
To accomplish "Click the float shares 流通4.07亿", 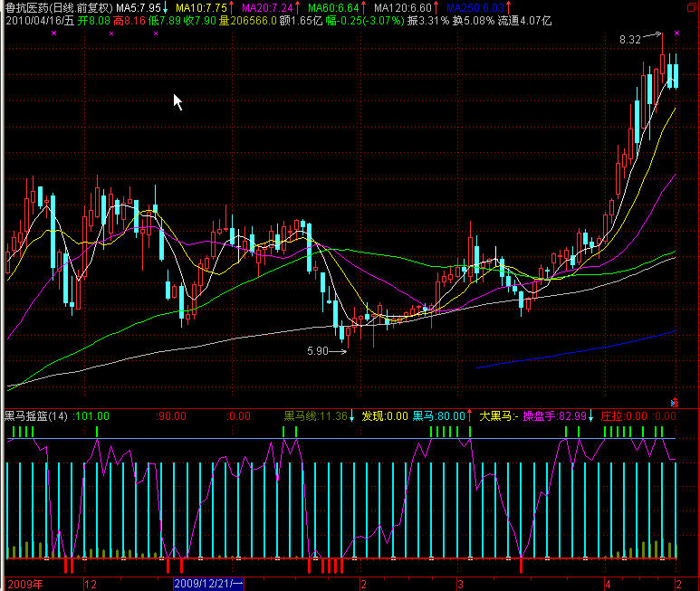I will [525, 21].
